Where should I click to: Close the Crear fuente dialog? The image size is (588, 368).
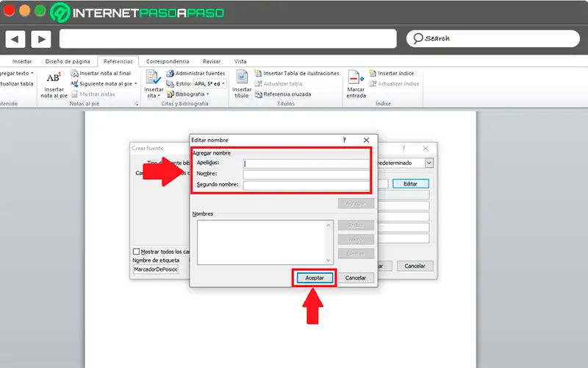point(426,149)
